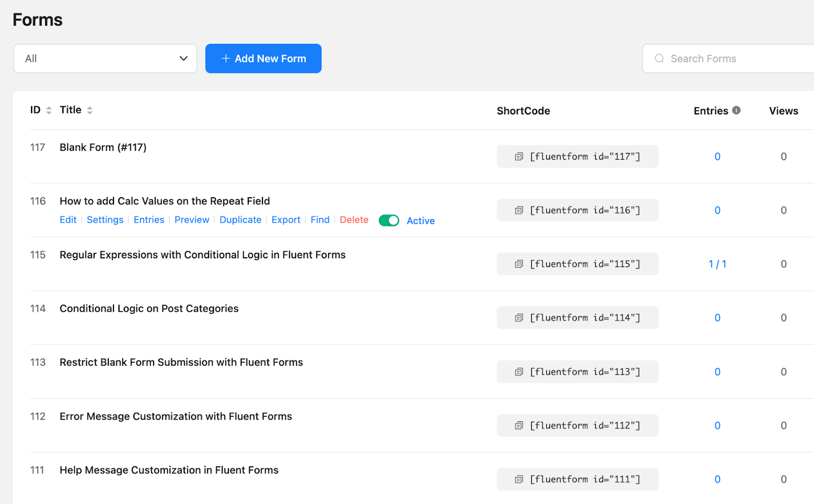
Task: Open Settings for form 116
Action: [x=105, y=220]
